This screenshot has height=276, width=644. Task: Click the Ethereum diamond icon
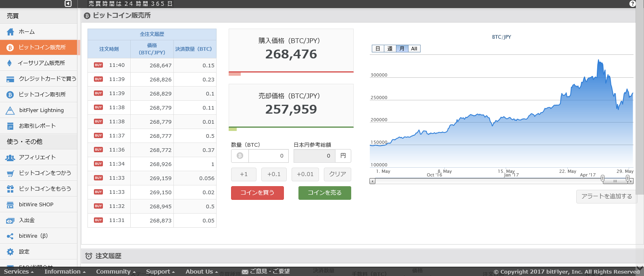point(10,63)
